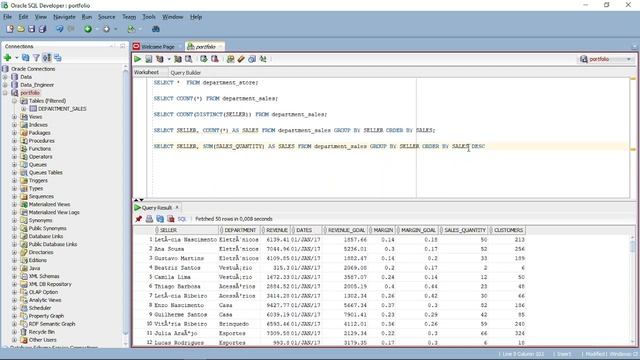Open the Back button dropdown arrow

[x=97, y=29]
